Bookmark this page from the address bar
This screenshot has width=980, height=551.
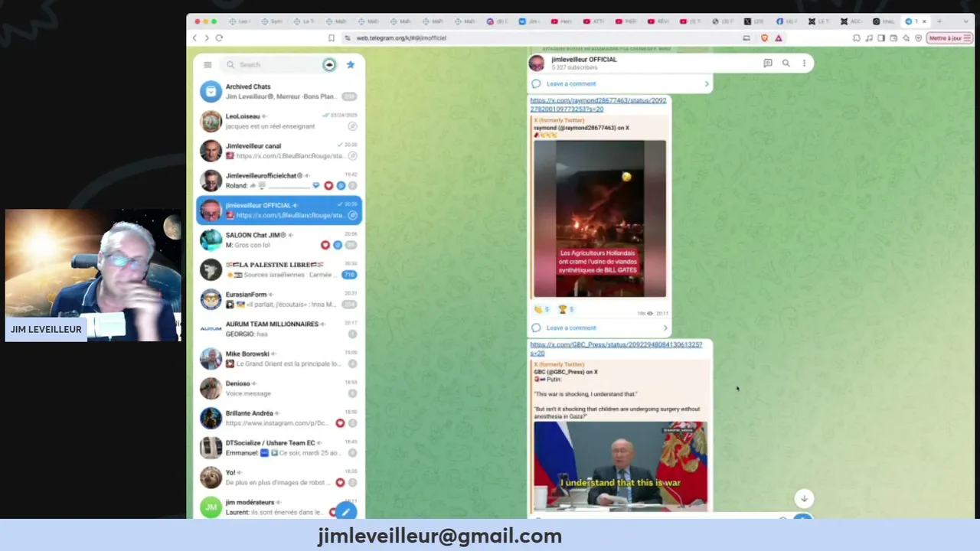[332, 38]
